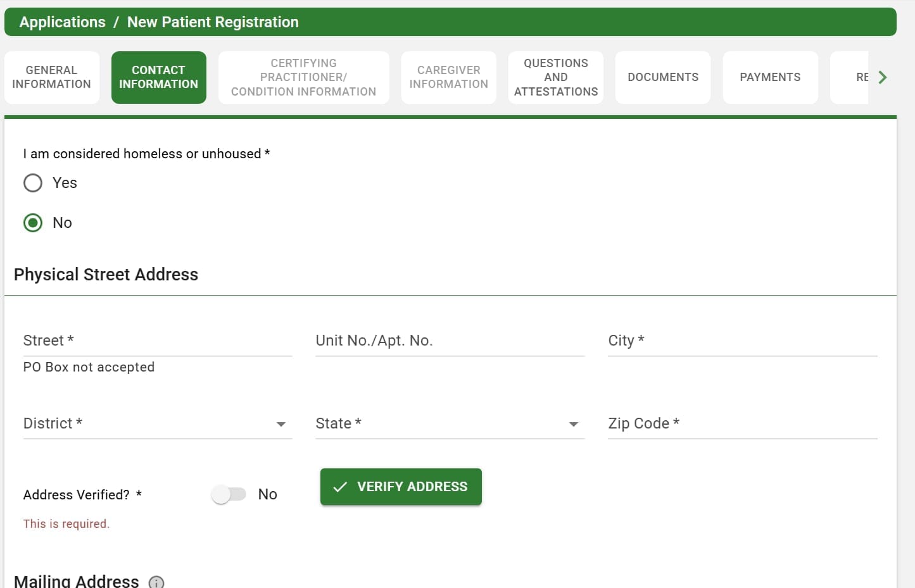Go to the Payments tab
Image resolution: width=915 pixels, height=588 pixels.
click(x=770, y=77)
